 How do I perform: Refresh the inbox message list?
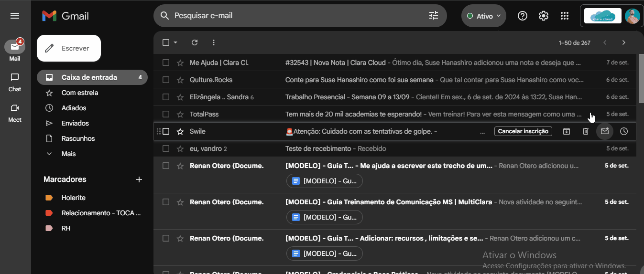click(195, 42)
